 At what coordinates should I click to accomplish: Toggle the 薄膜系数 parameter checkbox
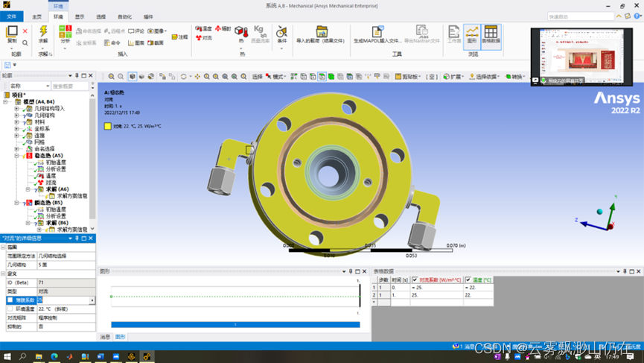click(x=10, y=300)
